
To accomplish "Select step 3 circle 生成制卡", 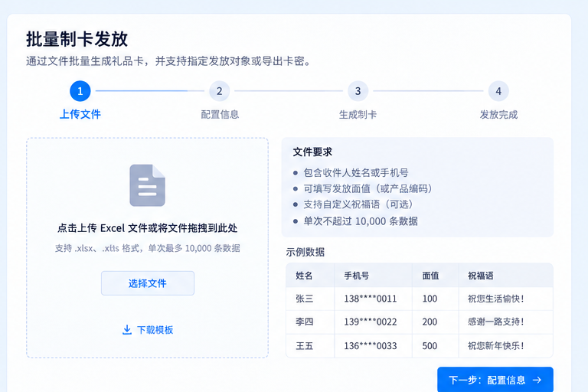I will click(x=358, y=91).
